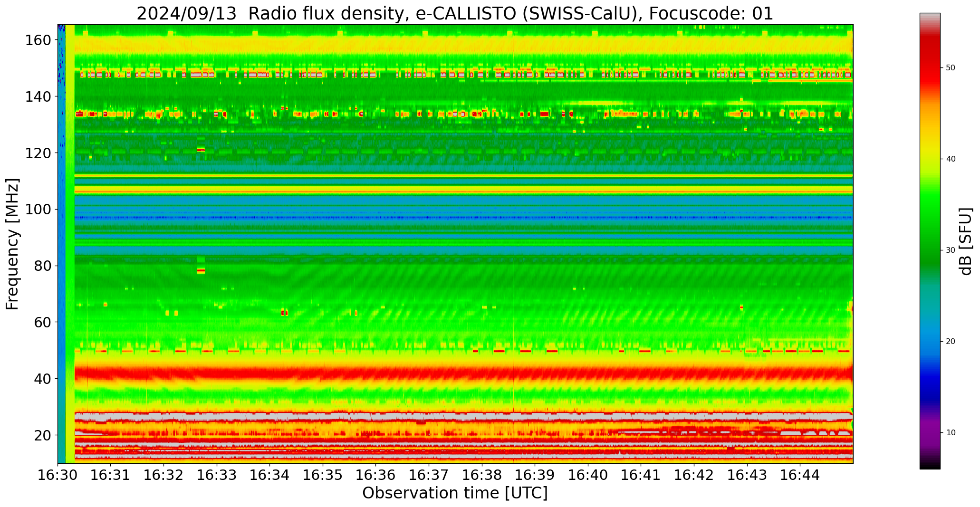980x507 pixels.
Task: Select the 16:30 time tick label
Action: coord(58,475)
